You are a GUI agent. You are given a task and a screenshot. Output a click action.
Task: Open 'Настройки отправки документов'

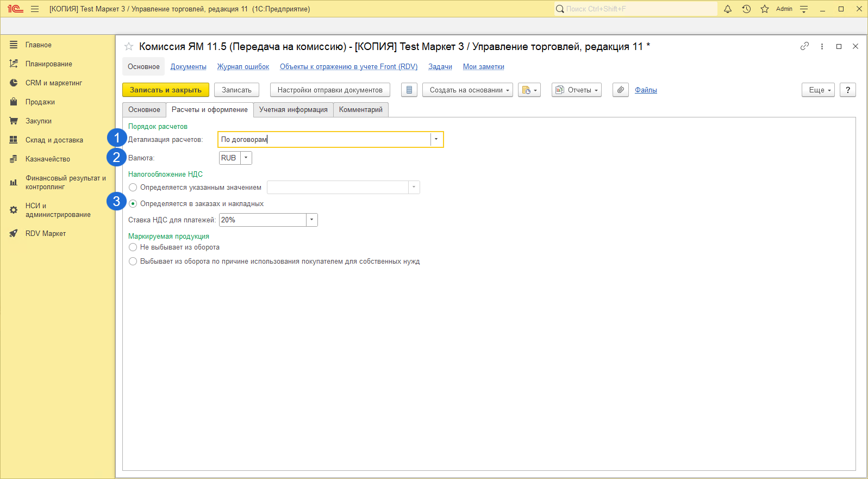(330, 90)
